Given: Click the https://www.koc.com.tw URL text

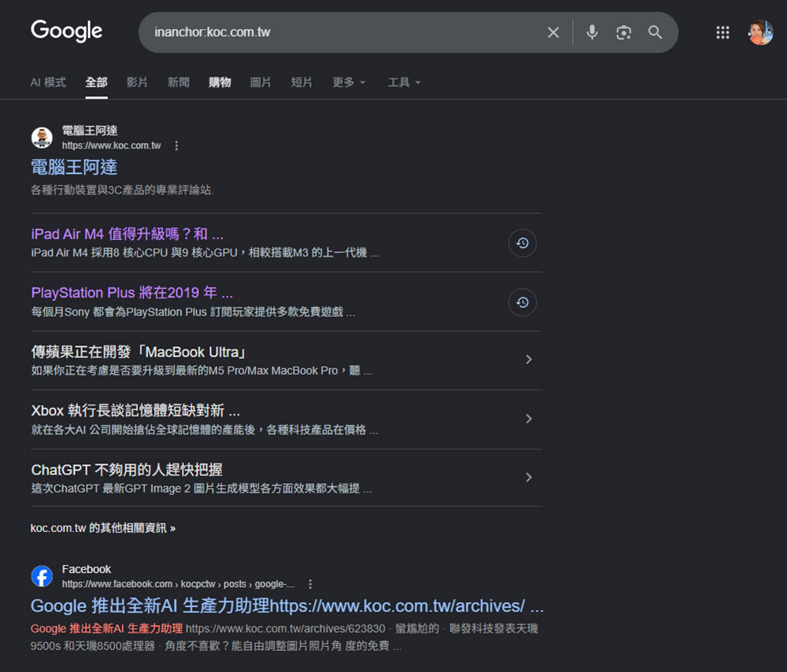Looking at the screenshot, I should pos(112,146).
